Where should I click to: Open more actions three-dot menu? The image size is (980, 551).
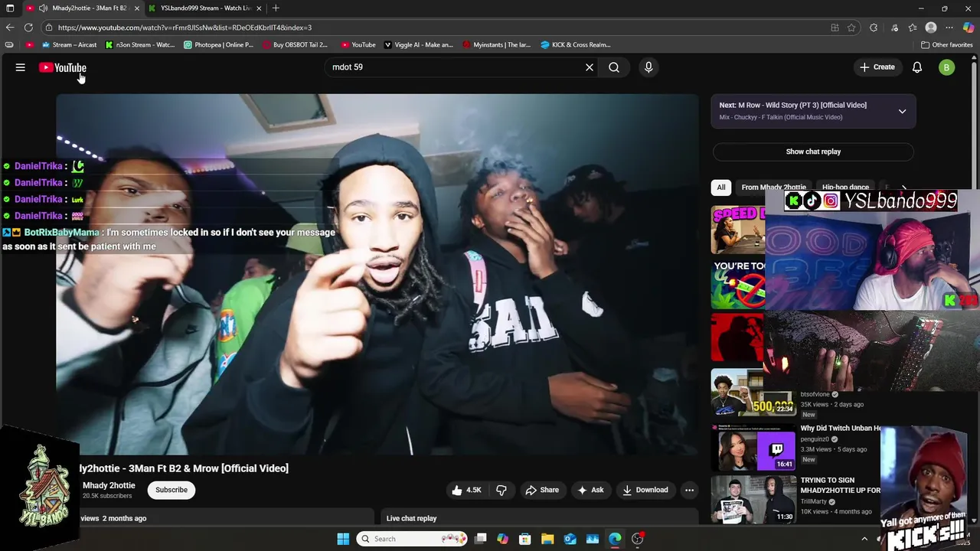(x=689, y=490)
